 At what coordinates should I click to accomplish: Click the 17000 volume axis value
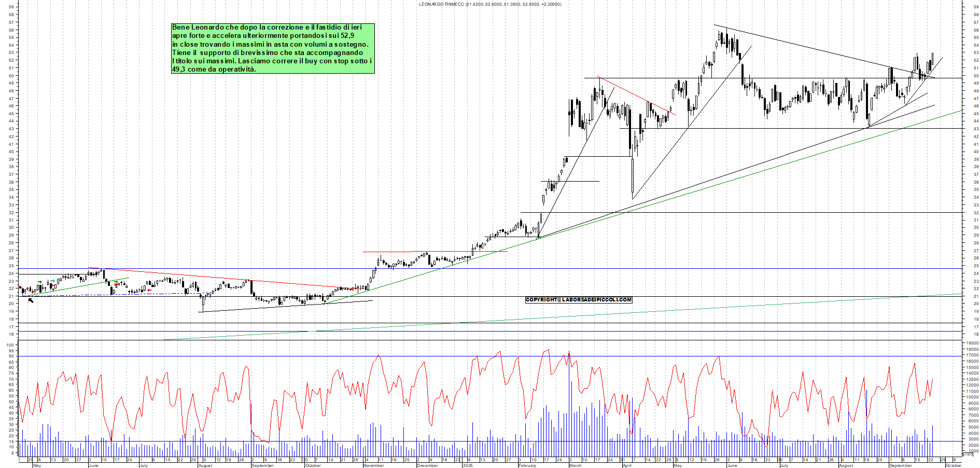pos(972,355)
